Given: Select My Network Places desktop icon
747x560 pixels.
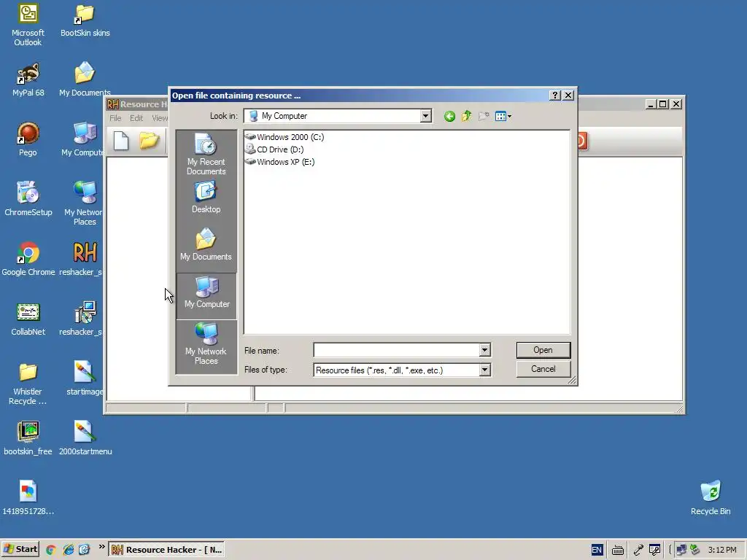Looking at the screenshot, I should [85, 203].
